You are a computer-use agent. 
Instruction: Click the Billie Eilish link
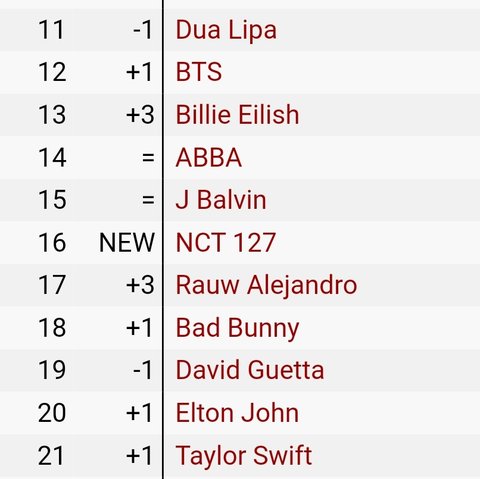(237, 115)
